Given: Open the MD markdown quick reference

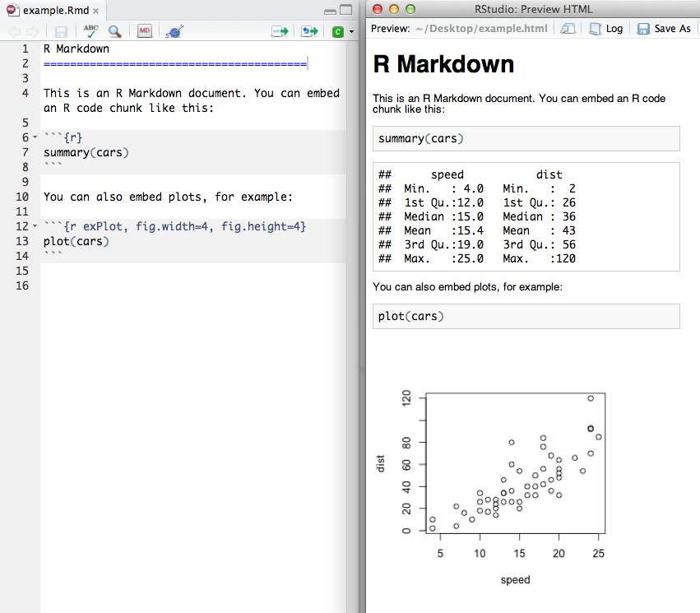Looking at the screenshot, I should (x=144, y=30).
